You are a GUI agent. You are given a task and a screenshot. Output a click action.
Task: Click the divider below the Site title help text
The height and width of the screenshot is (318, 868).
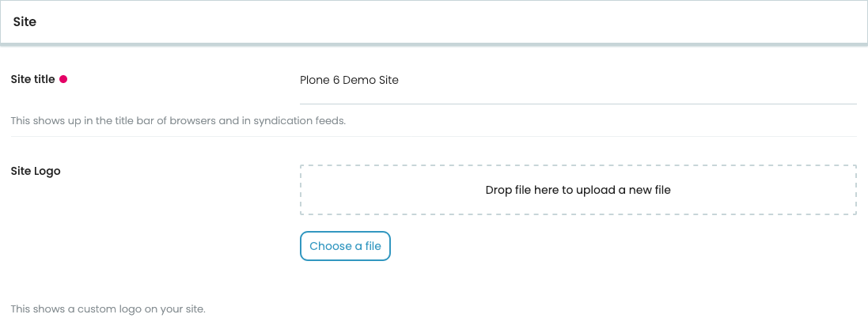tap(434, 136)
